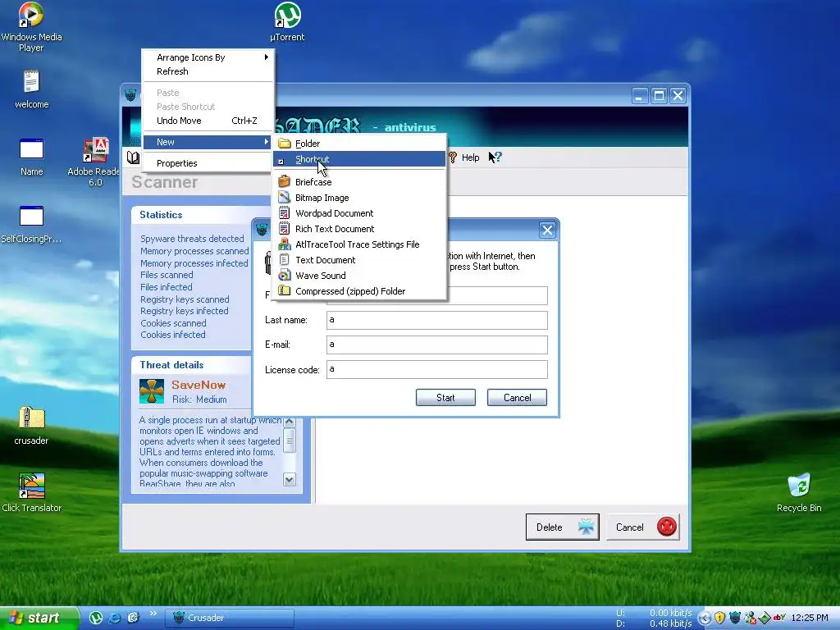
Task: Create a Compressed (zipped) Folder
Action: [359, 291]
